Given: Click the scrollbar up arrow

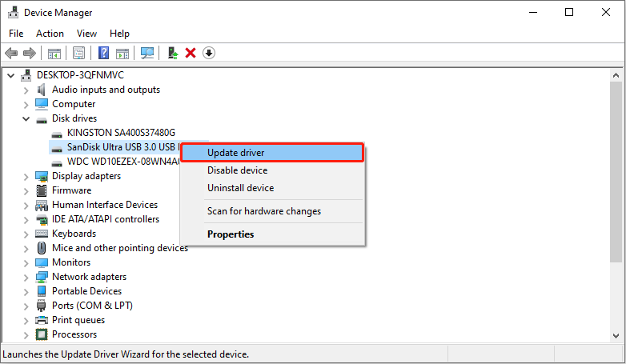Looking at the screenshot, I should [x=616, y=75].
